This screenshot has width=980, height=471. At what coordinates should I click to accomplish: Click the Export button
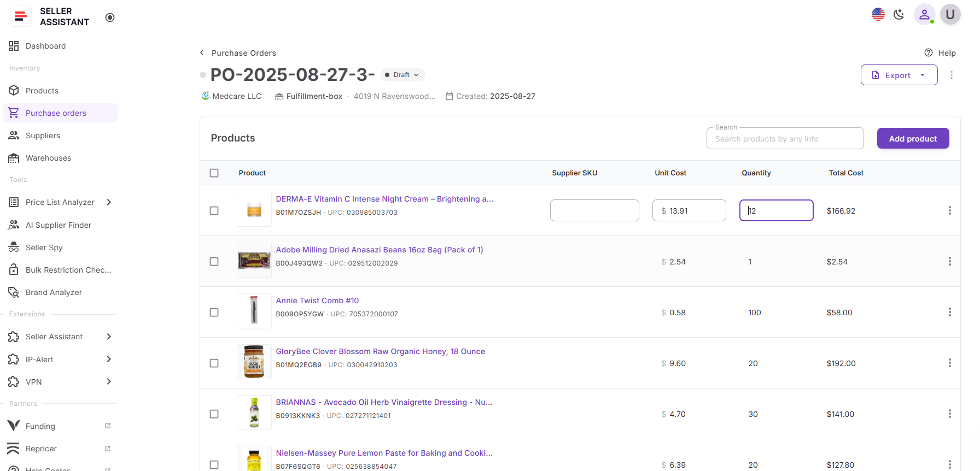(898, 75)
